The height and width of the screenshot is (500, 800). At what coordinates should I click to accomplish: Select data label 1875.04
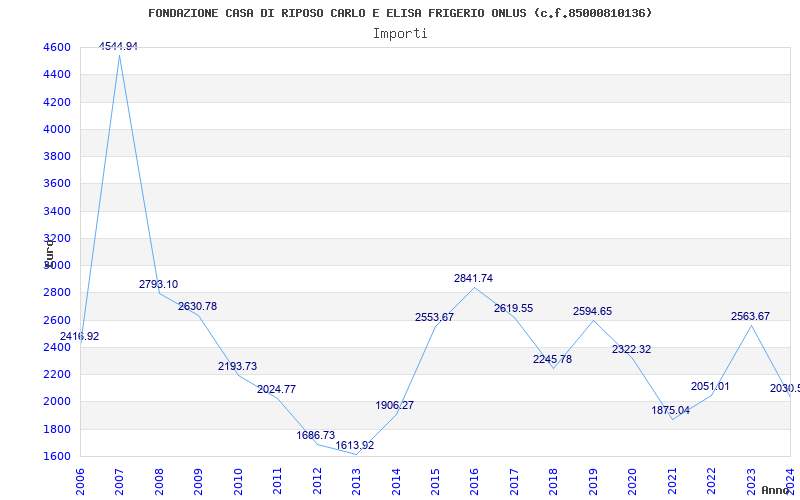point(671,411)
